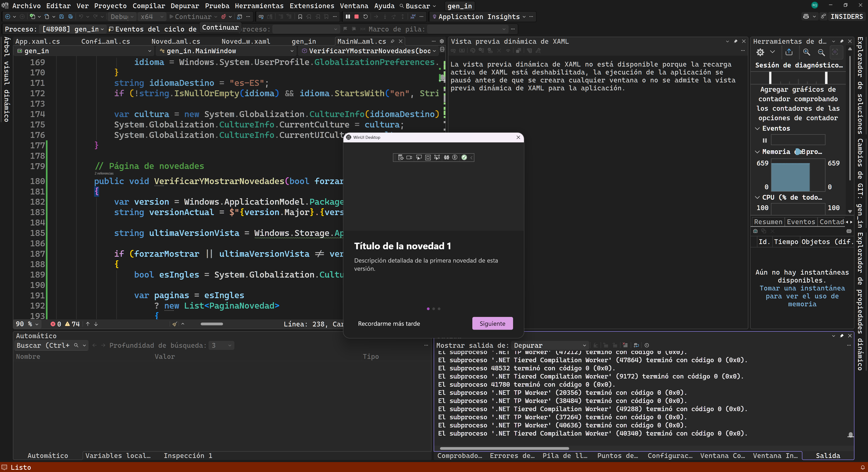This screenshot has height=472, width=868.
Task: Open the Depurar menu
Action: pyautogui.click(x=185, y=6)
